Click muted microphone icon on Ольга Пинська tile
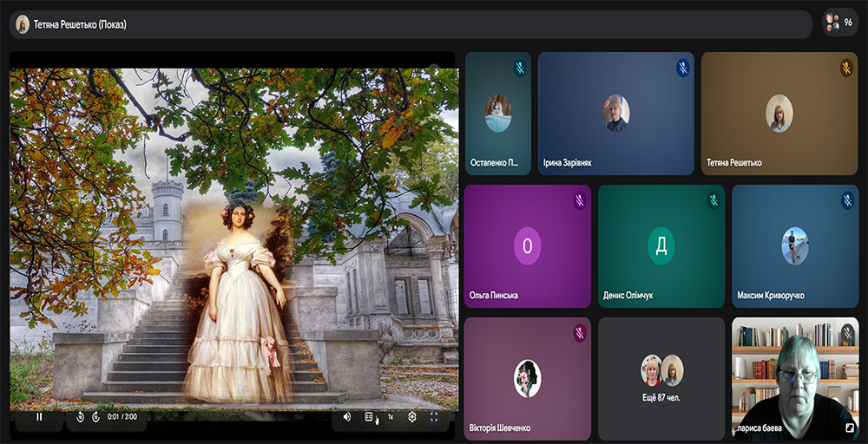This screenshot has height=444, width=868. pyautogui.click(x=579, y=200)
